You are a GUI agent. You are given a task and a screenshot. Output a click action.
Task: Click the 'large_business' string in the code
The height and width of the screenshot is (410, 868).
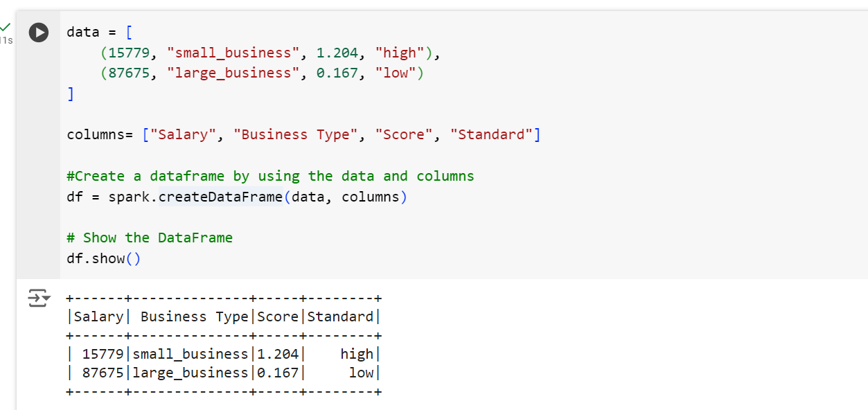pos(234,73)
